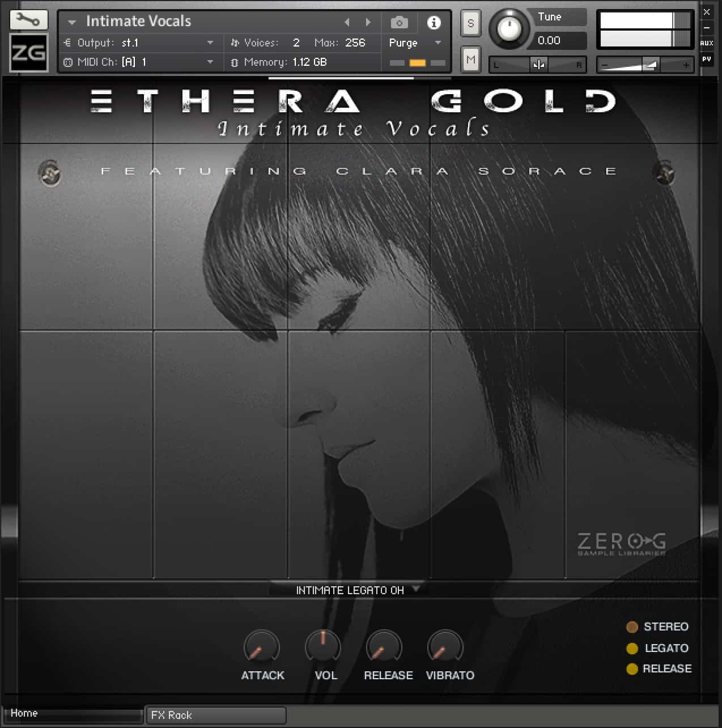The height and width of the screenshot is (728, 722).
Task: Close the Intimate Vocals instrument
Action: point(707,11)
